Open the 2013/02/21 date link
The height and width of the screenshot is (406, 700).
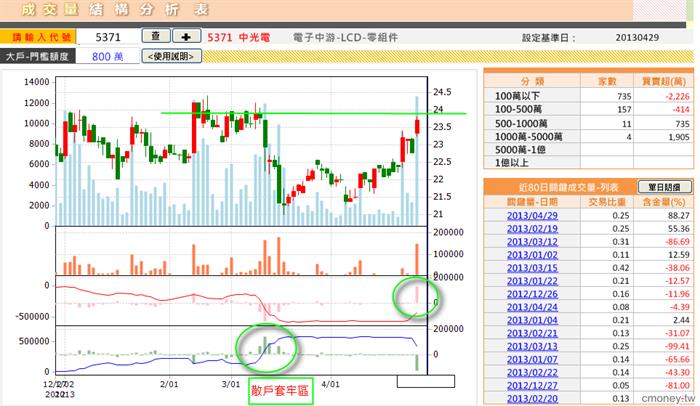532,333
